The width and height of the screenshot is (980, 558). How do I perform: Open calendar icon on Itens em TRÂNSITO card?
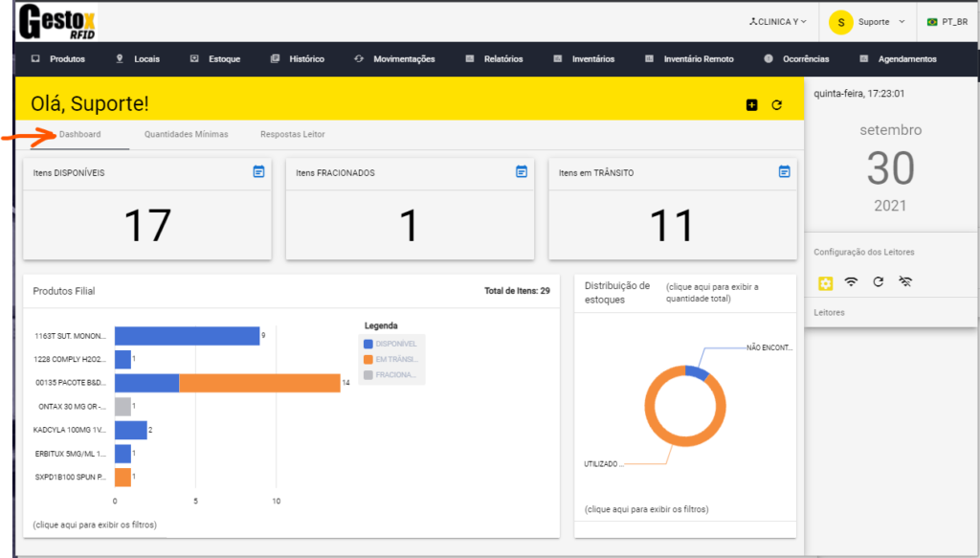coord(784,171)
